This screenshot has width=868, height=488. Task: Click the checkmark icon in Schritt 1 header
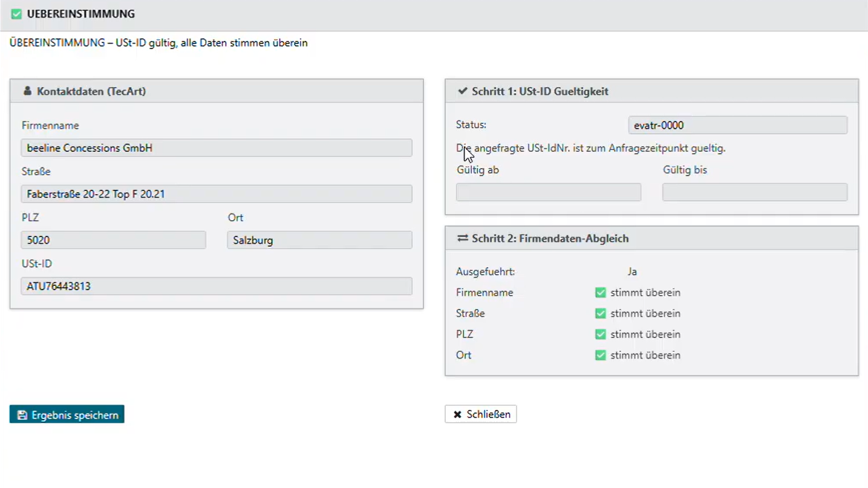click(463, 91)
